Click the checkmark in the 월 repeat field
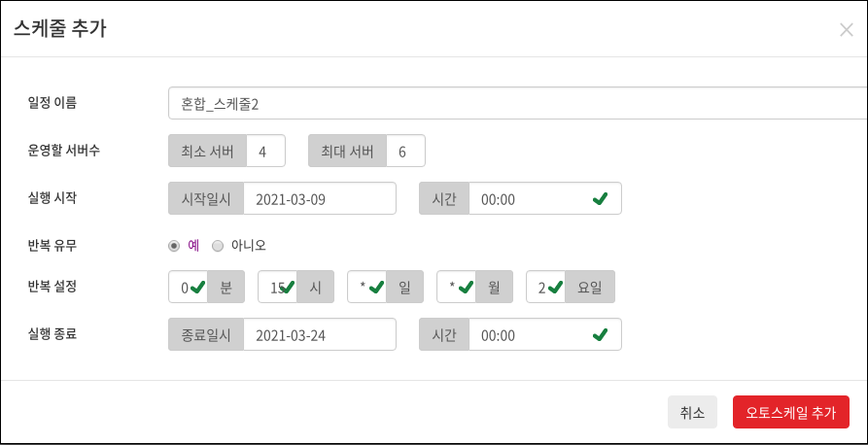Image resolution: width=868 pixels, height=445 pixels. 467,287
